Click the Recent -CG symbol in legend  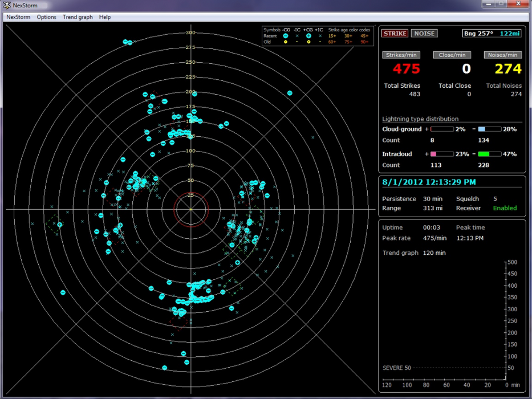click(x=286, y=35)
